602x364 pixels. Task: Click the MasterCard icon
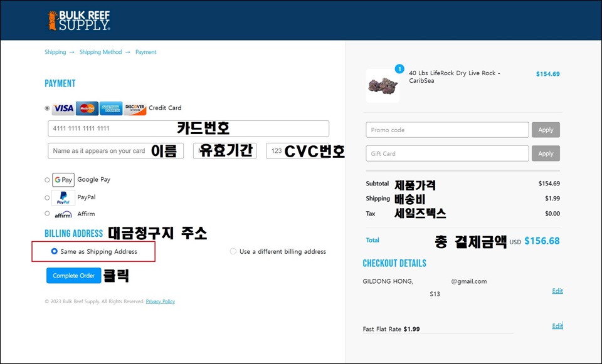87,108
